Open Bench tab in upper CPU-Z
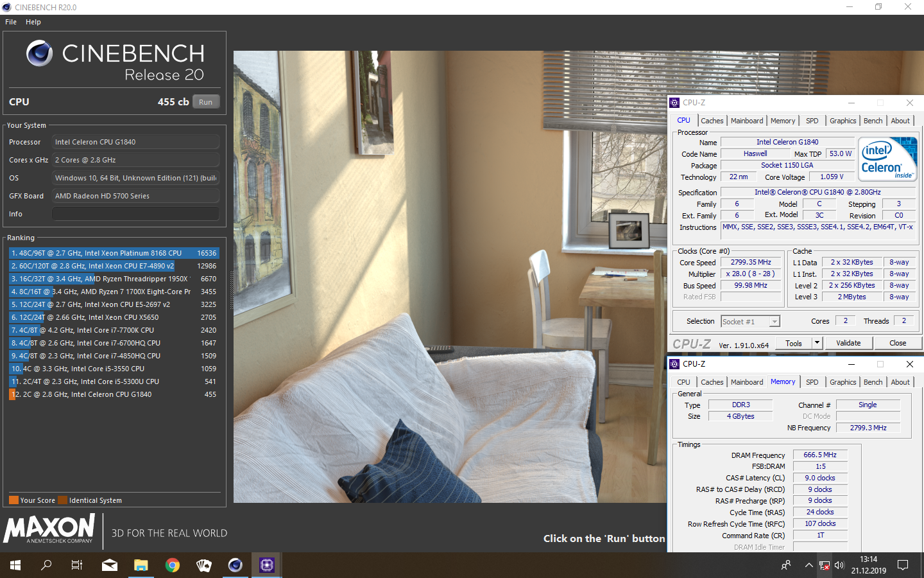The width and height of the screenshot is (924, 578). click(x=873, y=121)
